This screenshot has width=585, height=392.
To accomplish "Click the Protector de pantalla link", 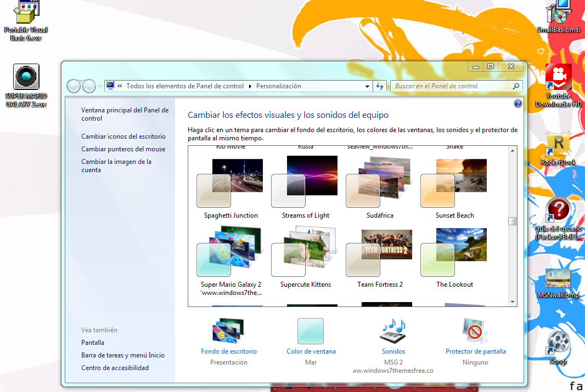I will 476,351.
